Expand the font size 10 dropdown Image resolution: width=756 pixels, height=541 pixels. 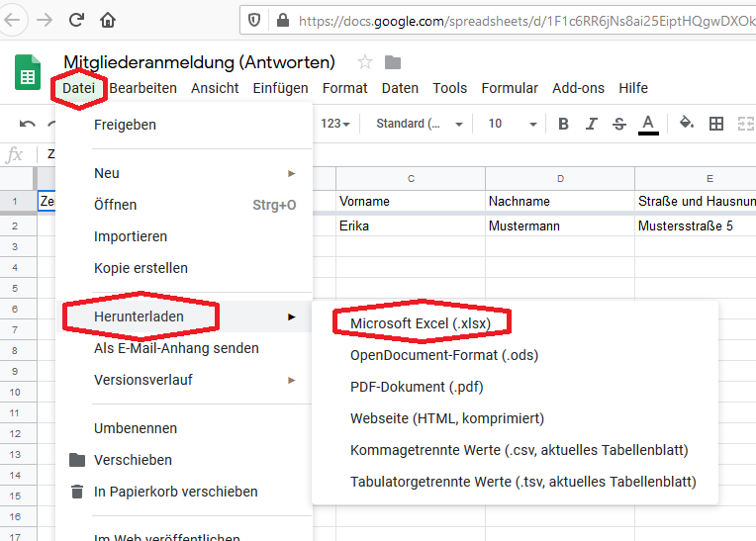tap(513, 124)
